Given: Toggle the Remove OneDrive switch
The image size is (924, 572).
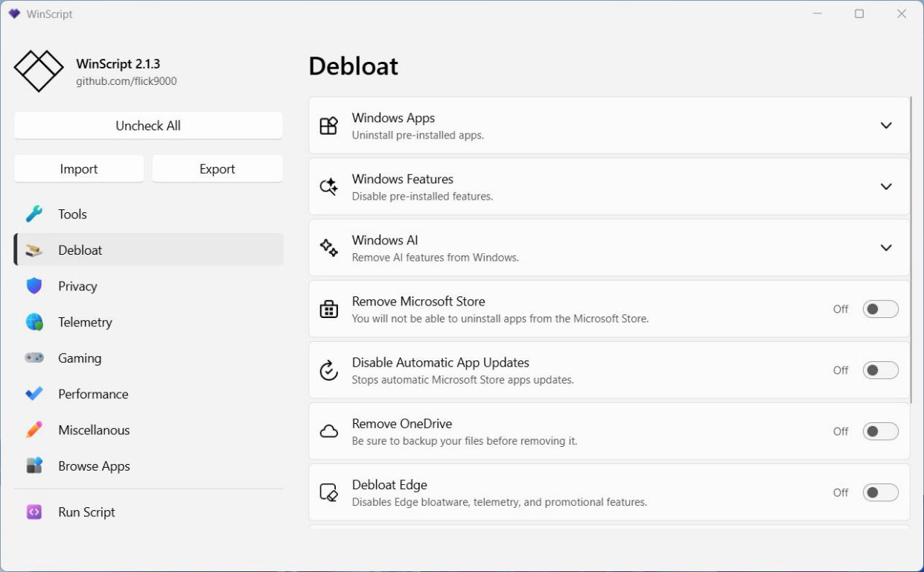Looking at the screenshot, I should point(880,431).
